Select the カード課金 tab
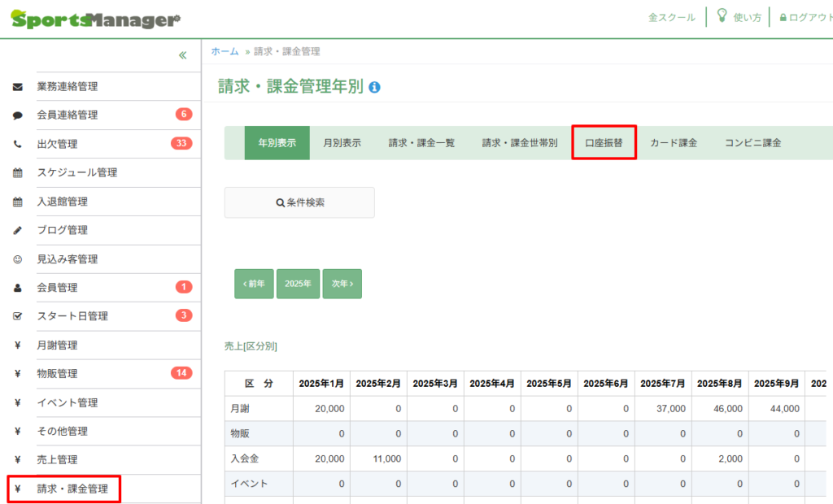 [x=674, y=142]
